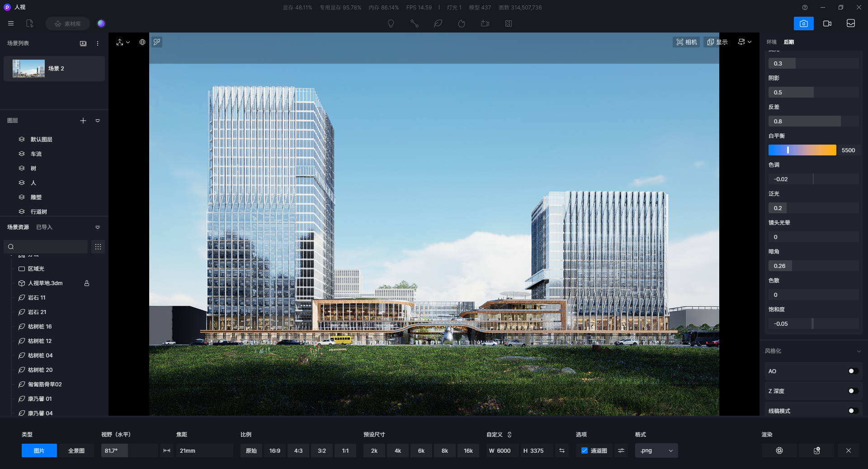Open the .png format dropdown

point(656,450)
